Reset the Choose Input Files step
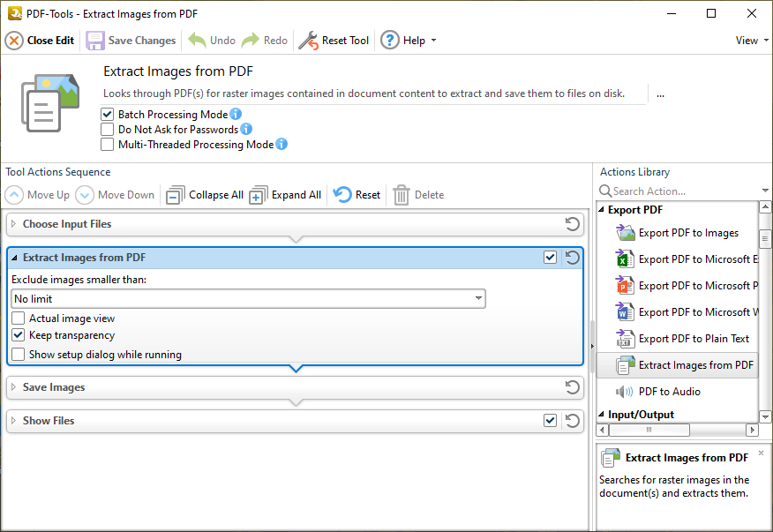This screenshot has height=532, width=773. point(572,224)
